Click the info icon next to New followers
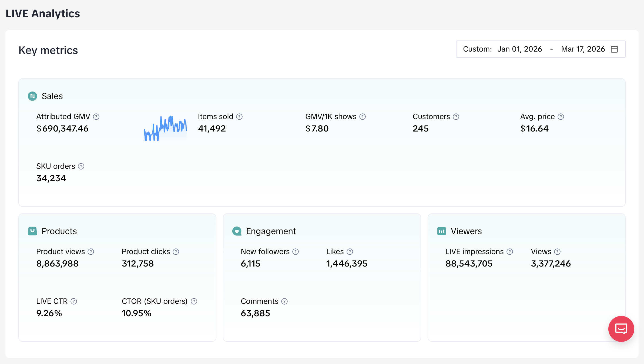The image size is (644, 364). point(296,252)
